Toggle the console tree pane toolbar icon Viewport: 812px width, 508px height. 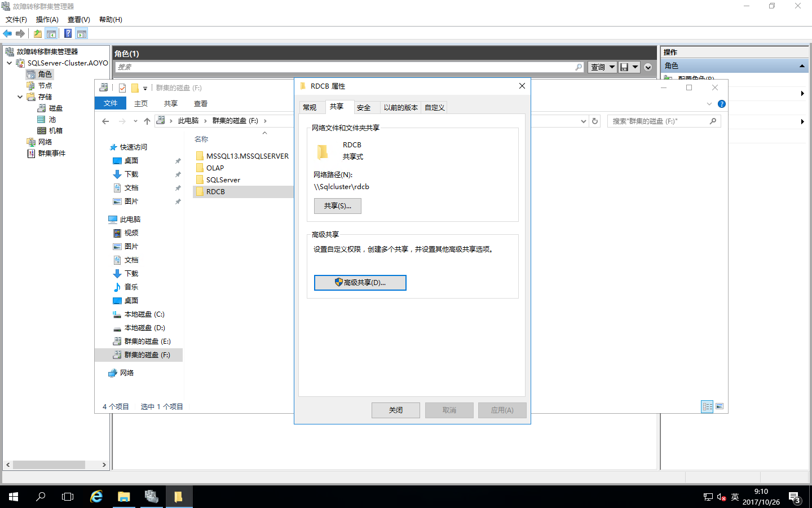51,34
